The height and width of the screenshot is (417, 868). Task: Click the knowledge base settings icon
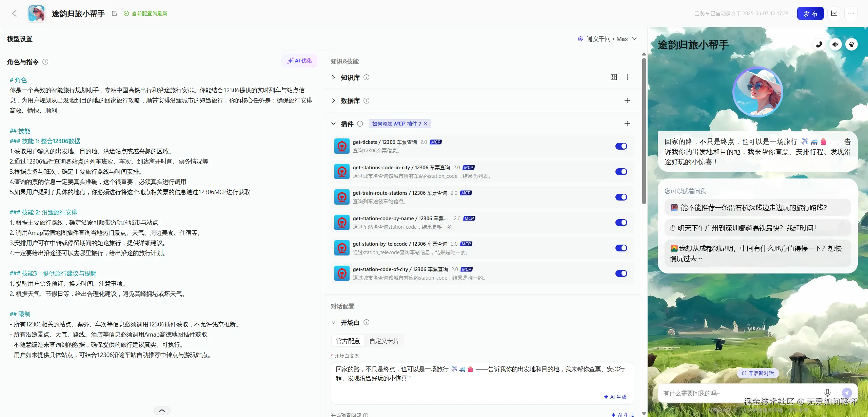pos(614,77)
